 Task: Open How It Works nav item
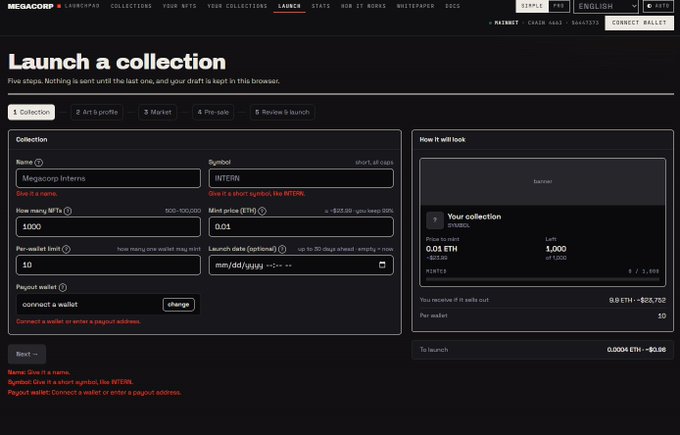(x=363, y=6)
